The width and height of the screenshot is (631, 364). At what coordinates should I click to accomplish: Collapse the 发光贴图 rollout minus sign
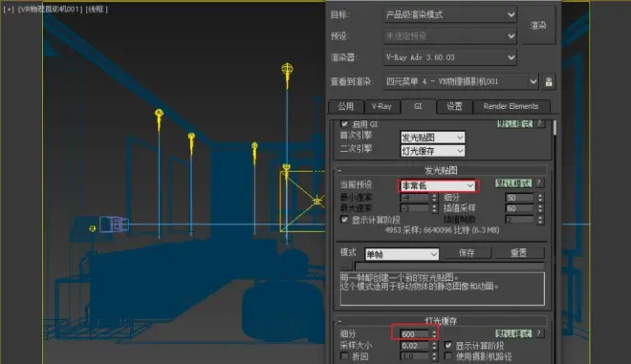pyautogui.click(x=339, y=171)
